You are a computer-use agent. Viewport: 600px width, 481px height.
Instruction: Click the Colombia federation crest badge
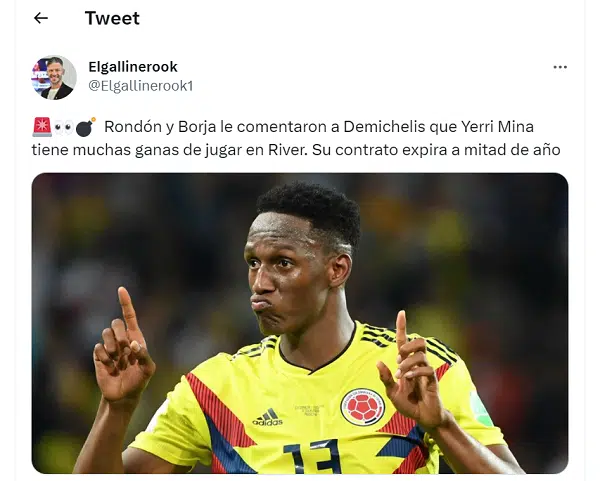point(362,407)
